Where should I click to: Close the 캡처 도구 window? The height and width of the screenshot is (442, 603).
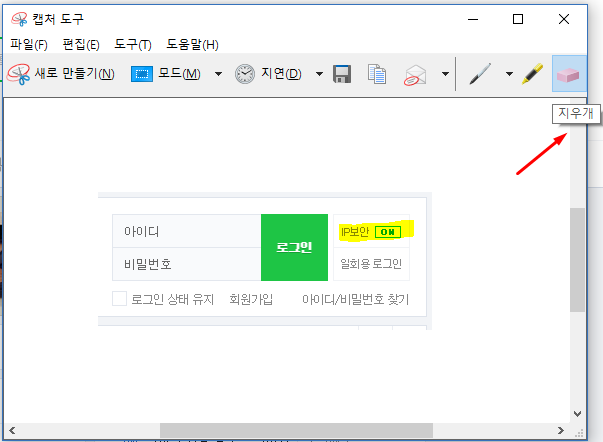coord(564,19)
